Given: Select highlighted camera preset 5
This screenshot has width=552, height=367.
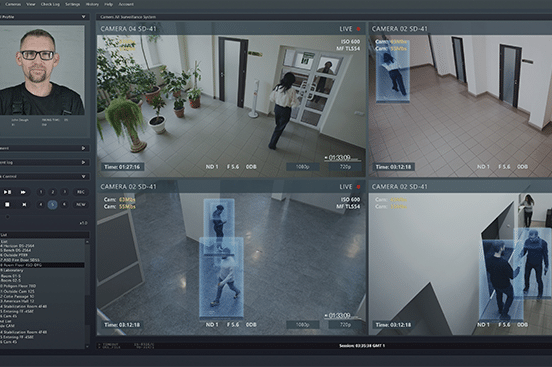Looking at the screenshot, I should click(x=52, y=204).
